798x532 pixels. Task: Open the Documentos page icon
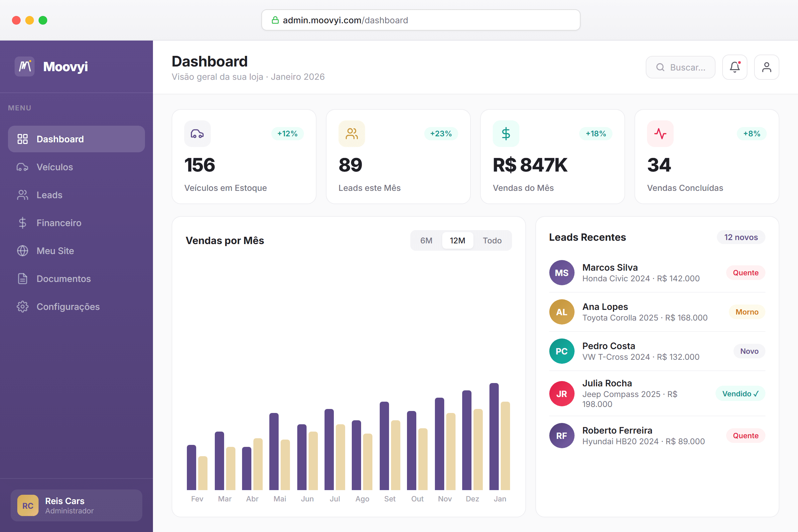point(22,279)
